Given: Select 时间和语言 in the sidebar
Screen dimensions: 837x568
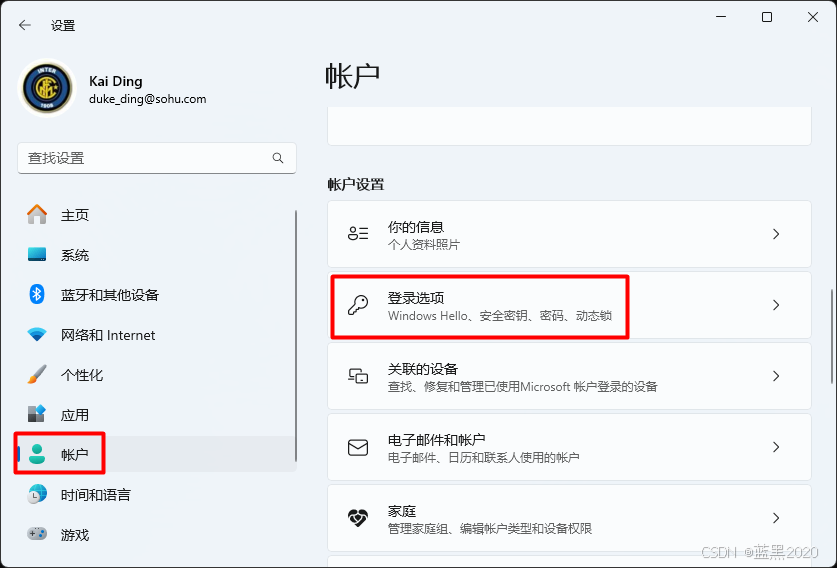Looking at the screenshot, I should point(95,495).
